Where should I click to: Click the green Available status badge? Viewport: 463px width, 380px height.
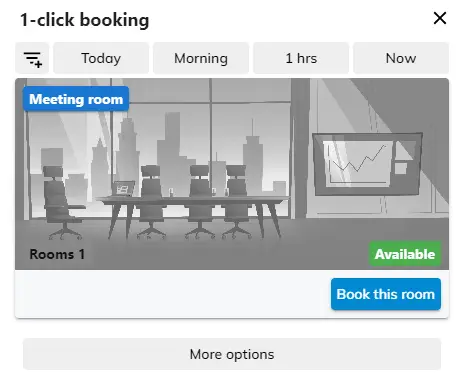405,254
